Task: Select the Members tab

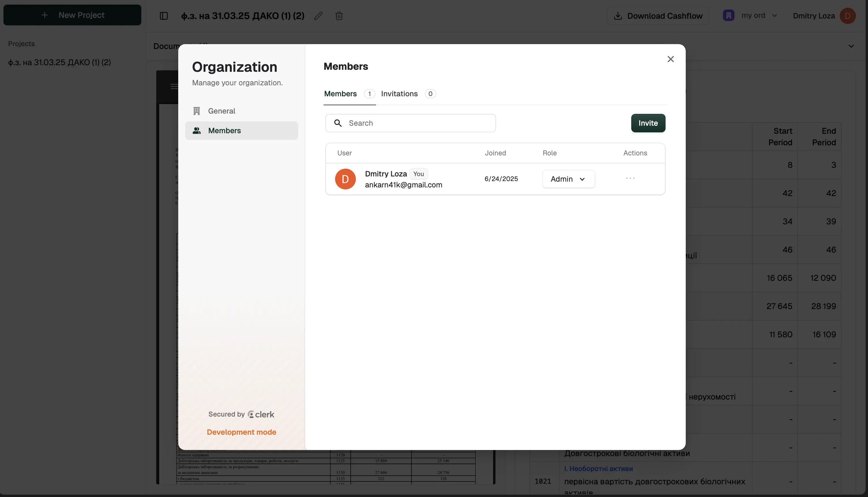Action: pos(340,93)
